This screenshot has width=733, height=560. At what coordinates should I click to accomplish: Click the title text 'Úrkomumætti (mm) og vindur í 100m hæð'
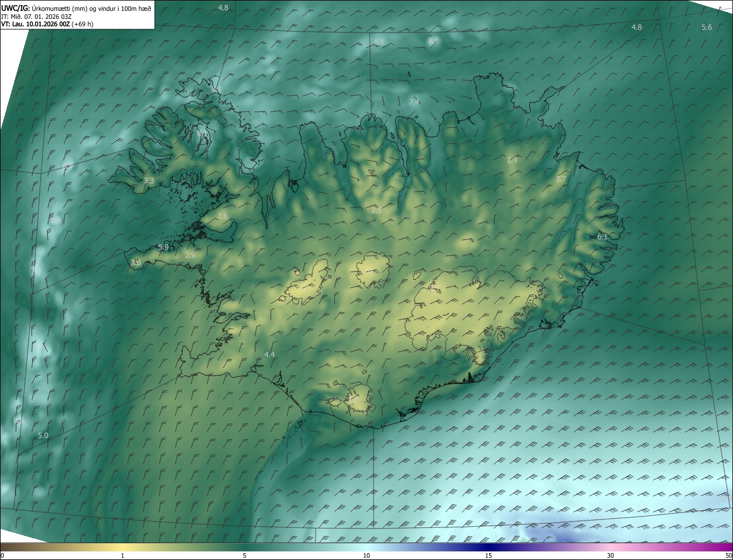click(x=92, y=8)
